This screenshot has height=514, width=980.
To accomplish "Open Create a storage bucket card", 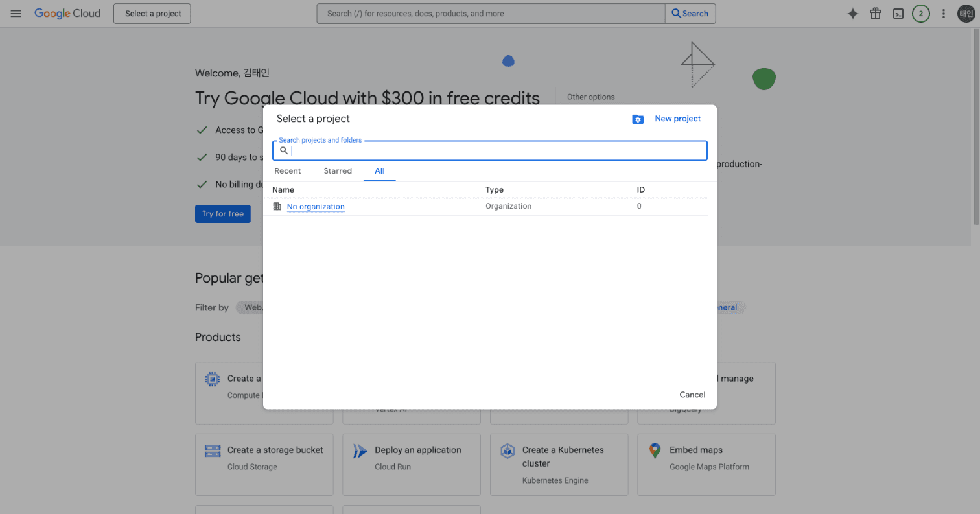I will 264,465.
